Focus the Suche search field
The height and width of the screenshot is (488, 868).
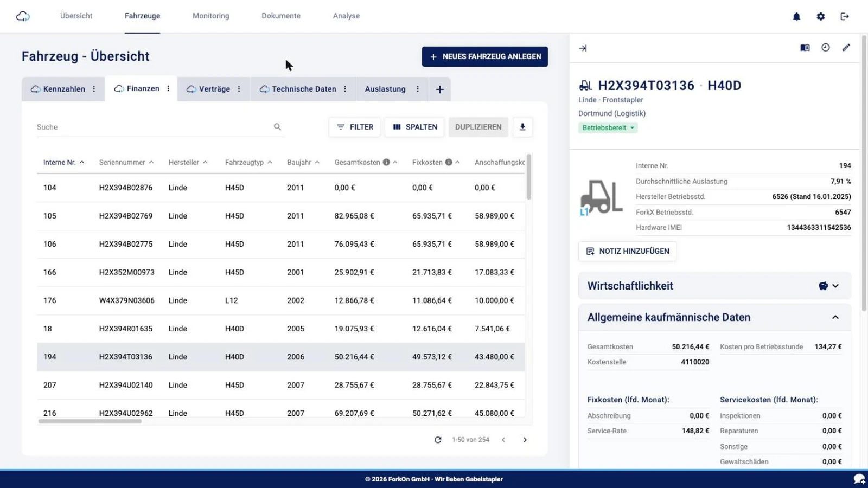tap(155, 127)
